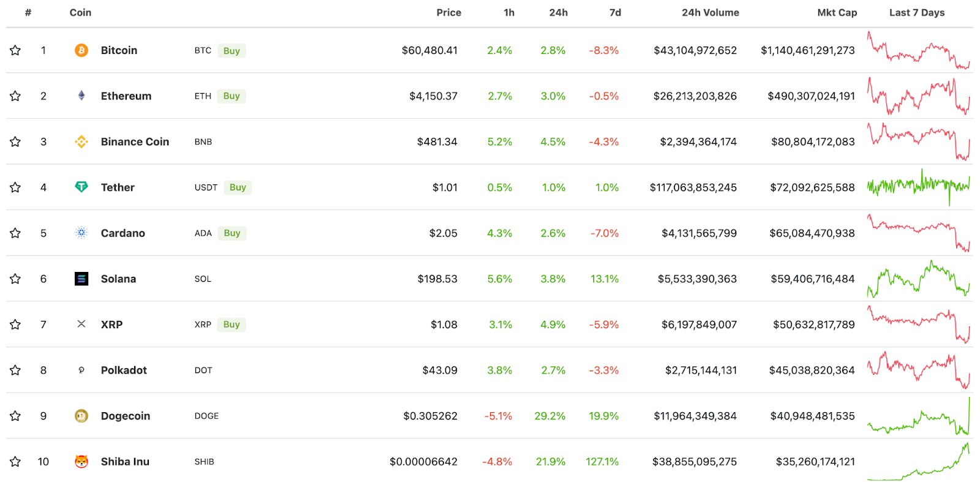Open Ethereum's 7-day sparkline chart
The width and height of the screenshot is (980, 482).
pos(918,96)
